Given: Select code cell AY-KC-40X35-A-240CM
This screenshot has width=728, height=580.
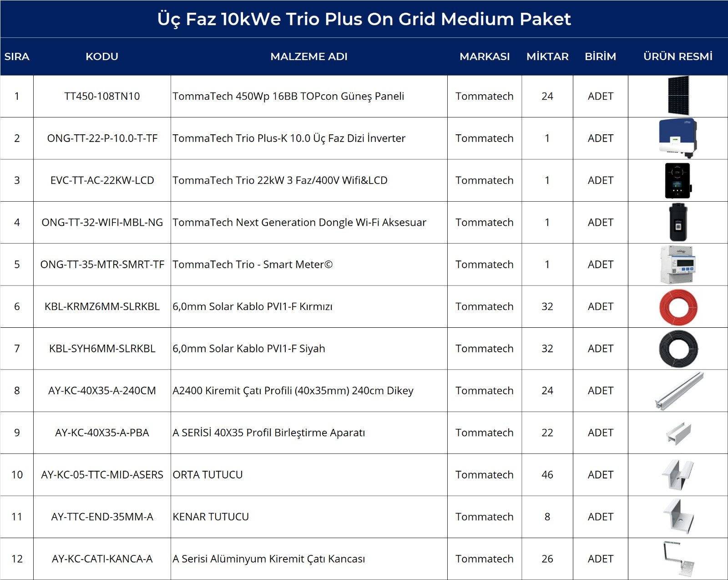Looking at the screenshot, I should [102, 391].
